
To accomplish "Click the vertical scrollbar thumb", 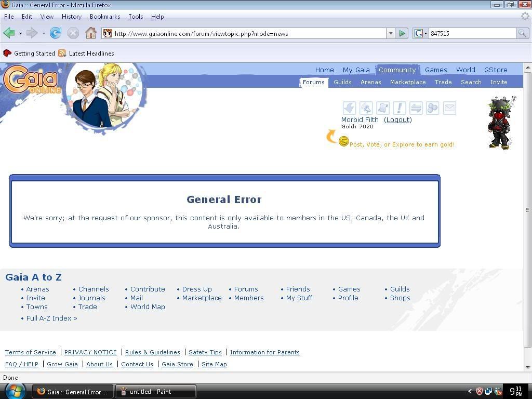I will (528, 209).
